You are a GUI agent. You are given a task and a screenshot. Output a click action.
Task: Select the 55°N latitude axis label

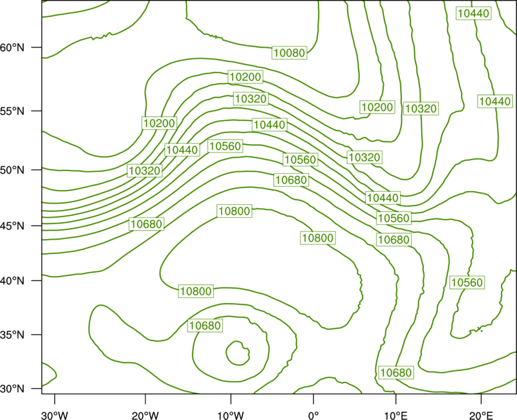coord(12,111)
